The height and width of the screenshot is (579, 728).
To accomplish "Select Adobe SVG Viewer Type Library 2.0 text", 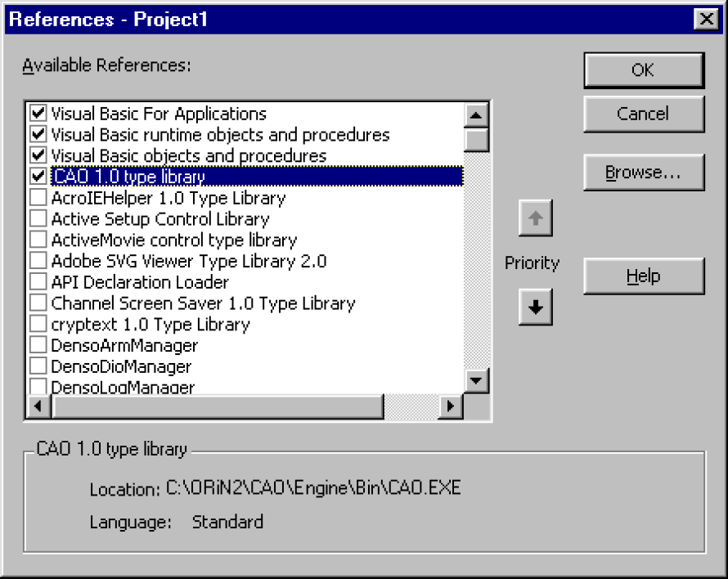I will [x=189, y=261].
